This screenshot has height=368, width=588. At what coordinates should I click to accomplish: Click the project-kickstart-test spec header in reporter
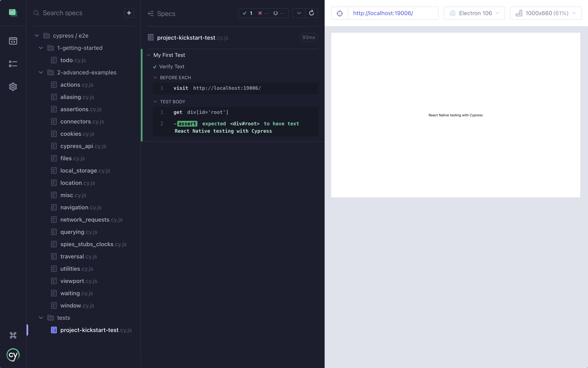pos(193,38)
